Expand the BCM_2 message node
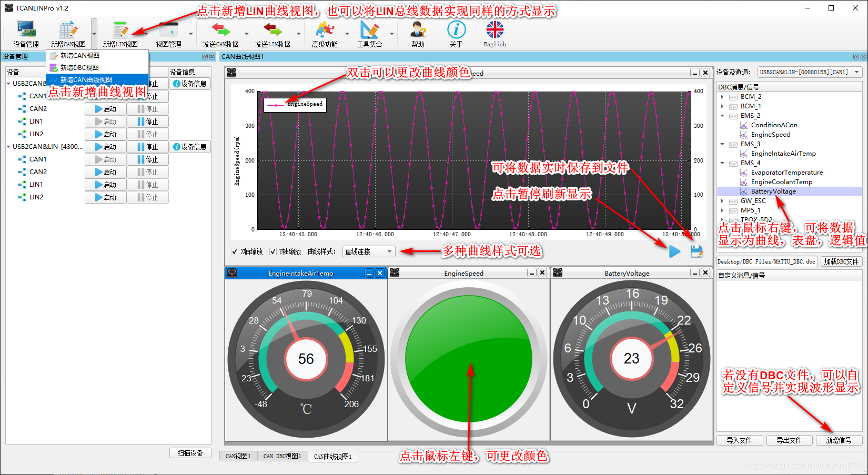The image size is (868, 475). coord(722,97)
